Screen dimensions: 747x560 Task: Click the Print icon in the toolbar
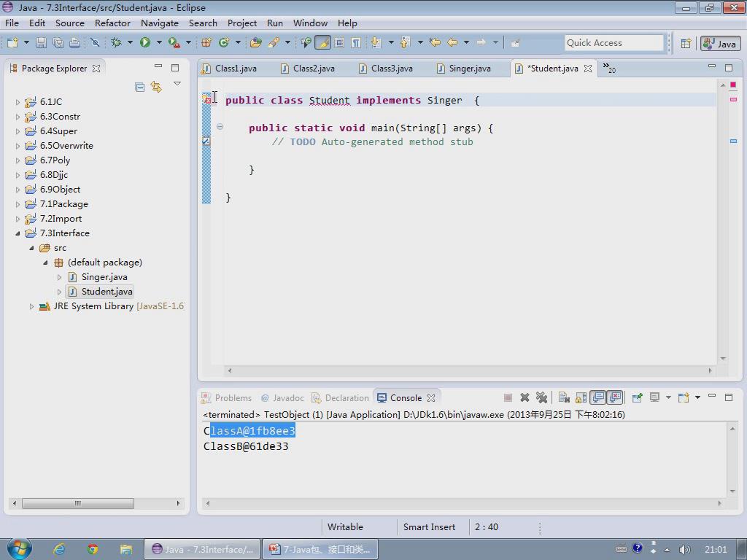pyautogui.click(x=75, y=43)
